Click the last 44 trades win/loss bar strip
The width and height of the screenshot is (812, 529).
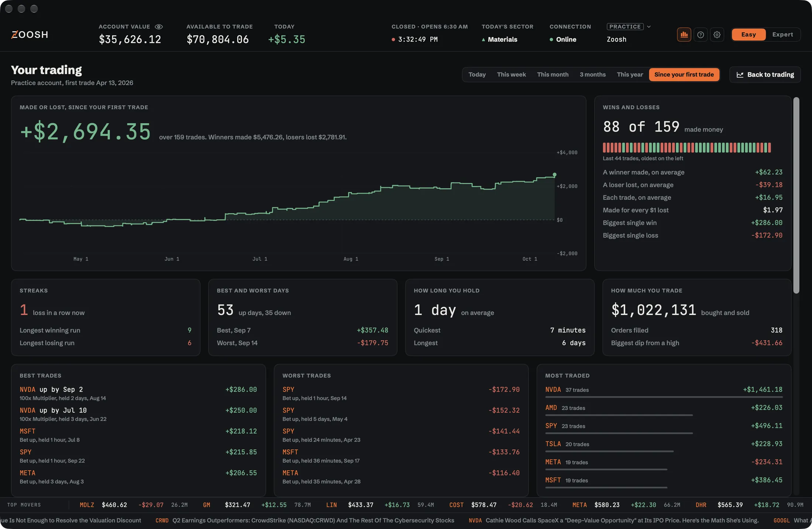687,148
